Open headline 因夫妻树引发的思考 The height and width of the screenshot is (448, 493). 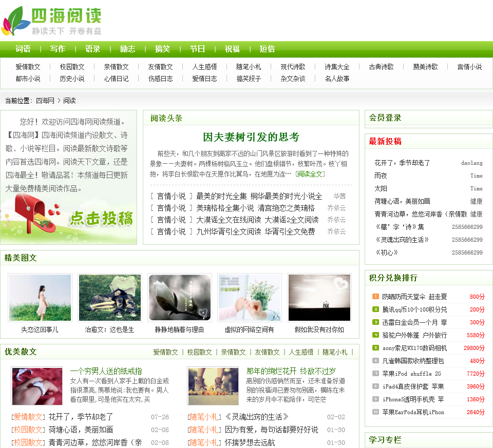251,137
